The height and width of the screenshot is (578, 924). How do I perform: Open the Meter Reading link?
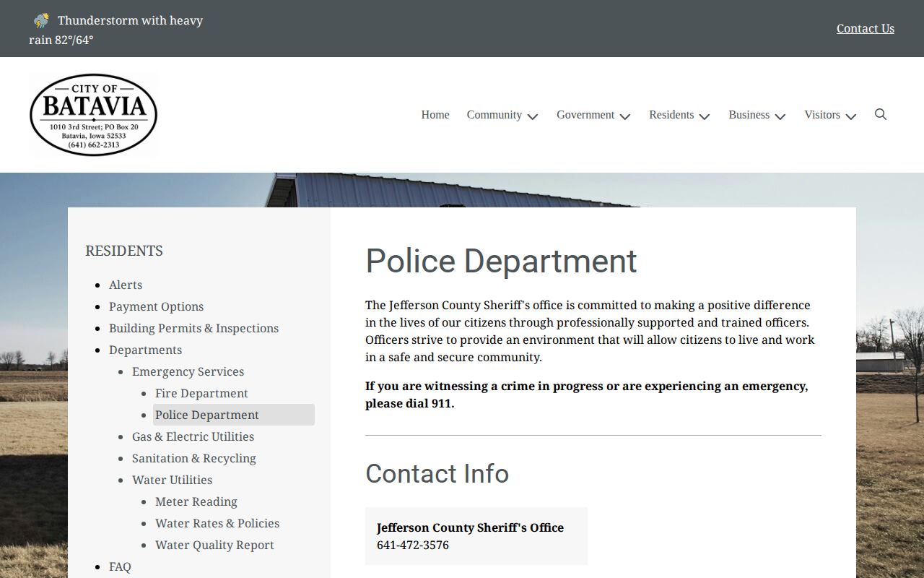point(196,501)
